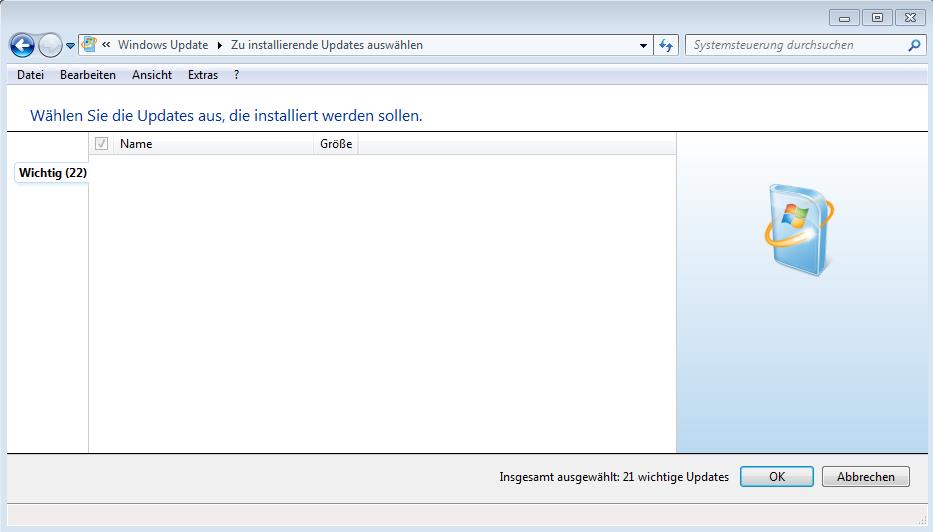
Task: Click the double chevron before Windows Update
Action: (x=106, y=45)
